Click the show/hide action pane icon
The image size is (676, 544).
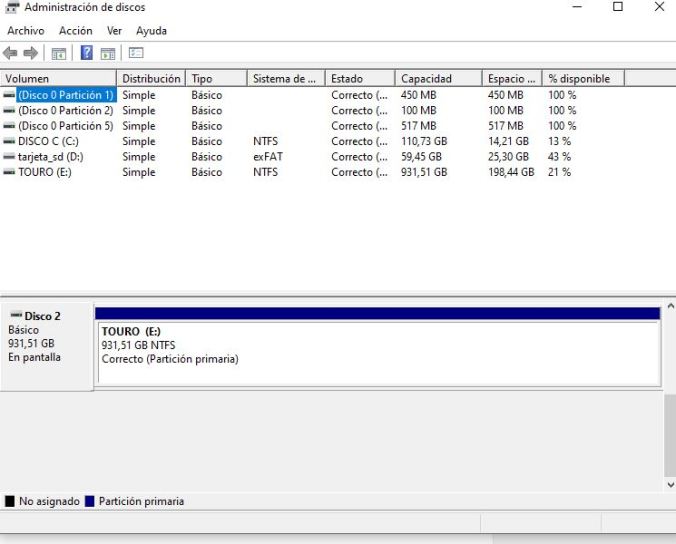[107, 53]
